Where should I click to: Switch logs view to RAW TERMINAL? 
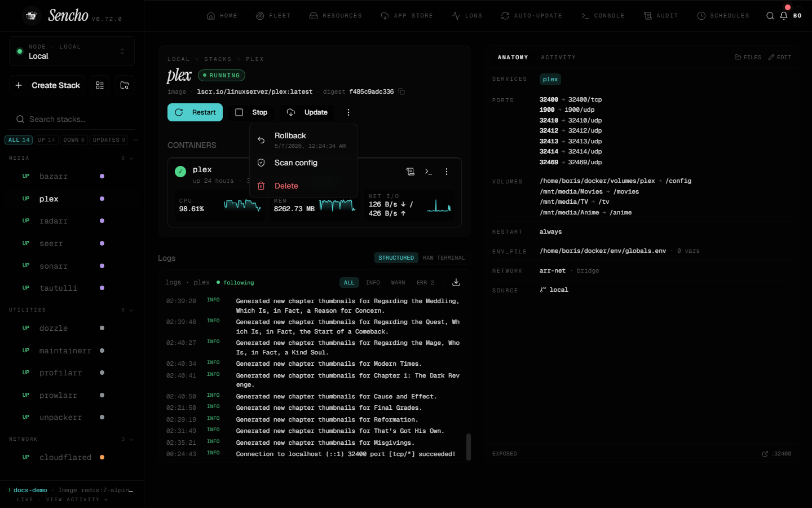[444, 258]
